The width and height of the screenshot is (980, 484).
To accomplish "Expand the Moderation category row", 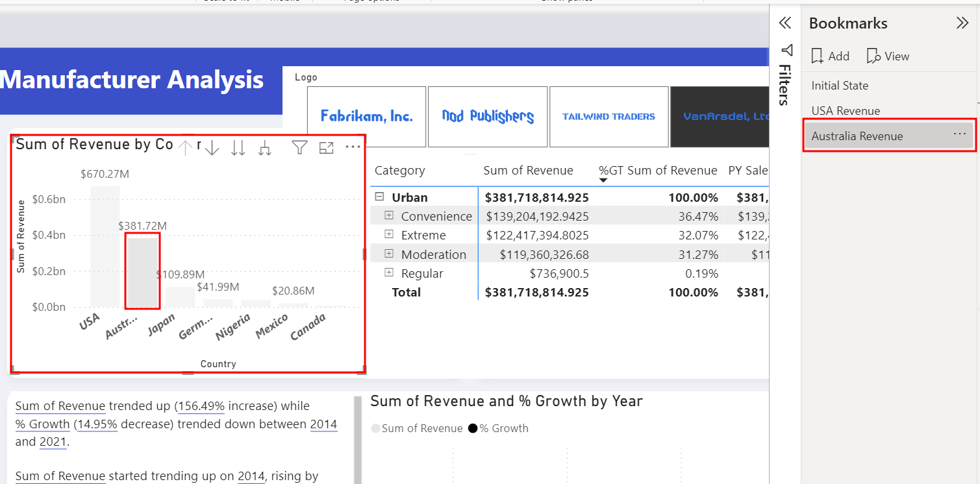I will click(x=389, y=254).
